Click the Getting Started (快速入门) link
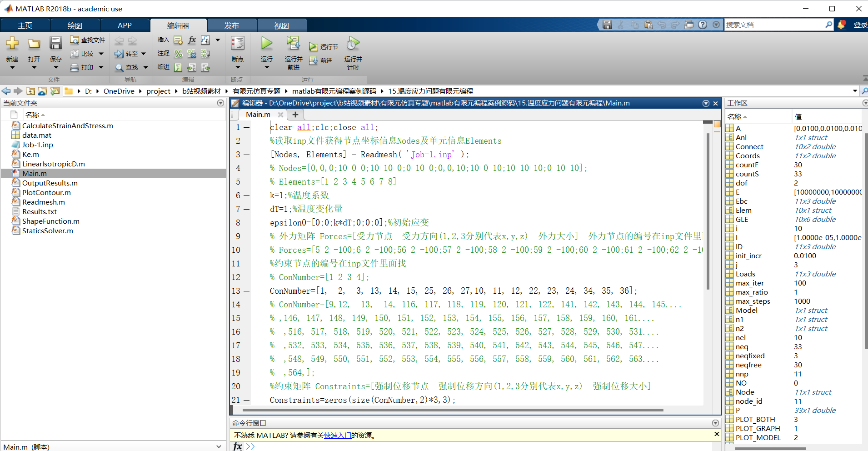The image size is (868, 451). [x=337, y=436]
